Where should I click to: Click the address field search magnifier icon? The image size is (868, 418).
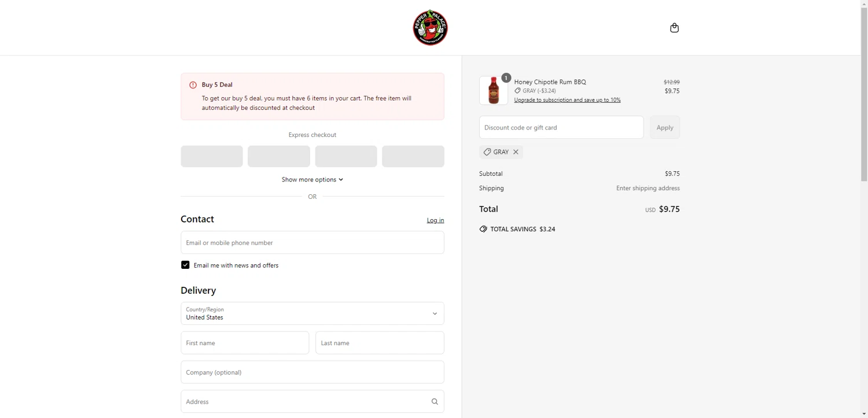[435, 402]
